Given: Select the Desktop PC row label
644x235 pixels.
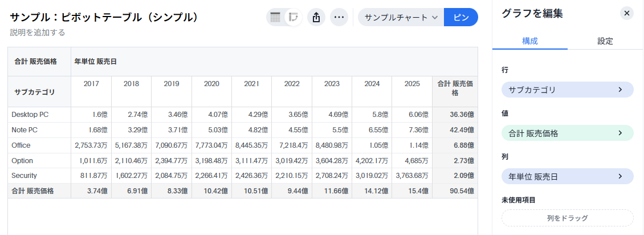Looking at the screenshot, I should (30, 115).
